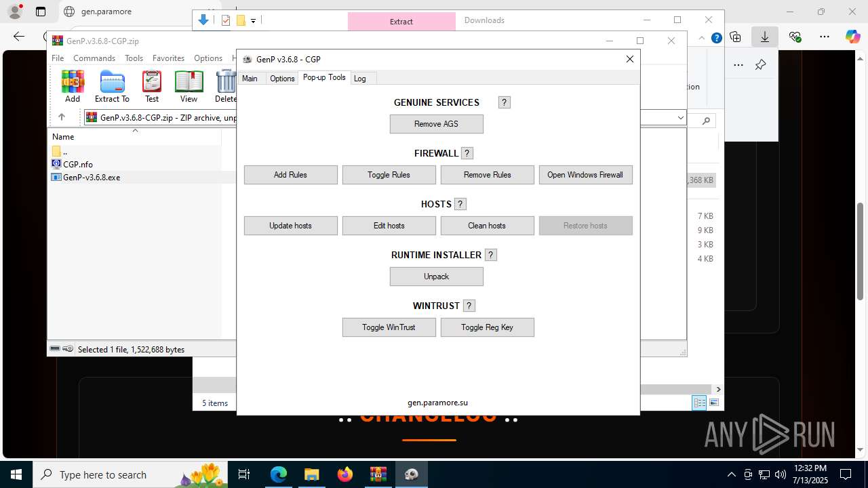The width and height of the screenshot is (868, 488).
Task: Click the WinRAR Test icon
Action: (152, 87)
